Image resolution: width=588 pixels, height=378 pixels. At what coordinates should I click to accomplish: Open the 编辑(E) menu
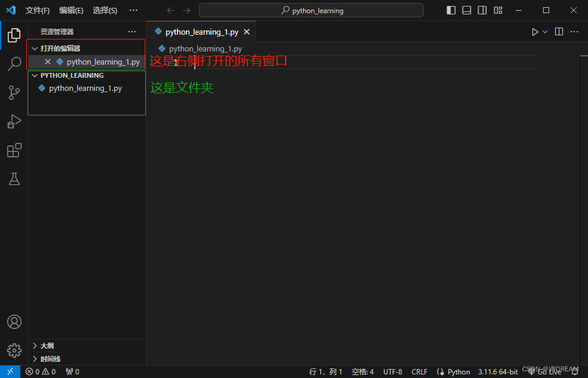click(x=71, y=11)
